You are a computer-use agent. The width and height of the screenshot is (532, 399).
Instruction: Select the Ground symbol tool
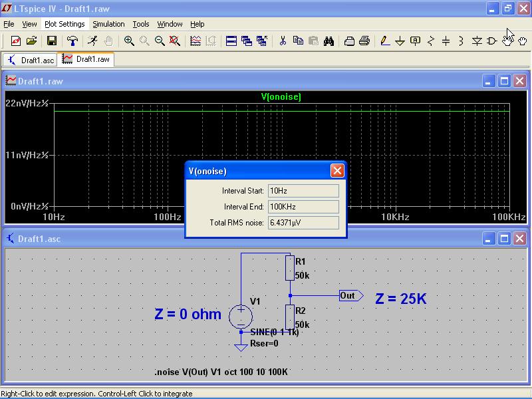(x=400, y=41)
